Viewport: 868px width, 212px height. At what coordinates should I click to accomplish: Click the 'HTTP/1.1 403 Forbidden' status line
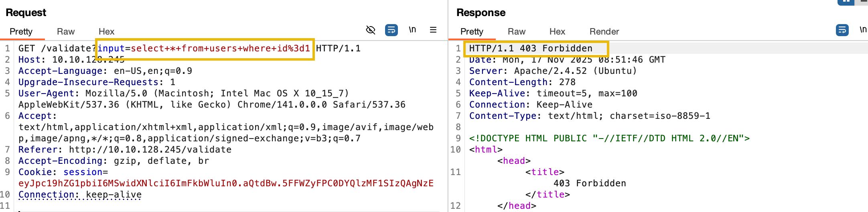click(531, 48)
